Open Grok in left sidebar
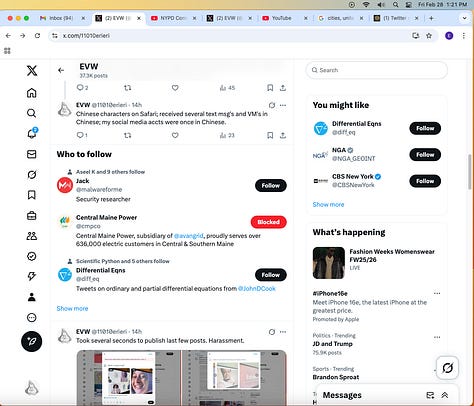474x406 pixels. (x=32, y=175)
